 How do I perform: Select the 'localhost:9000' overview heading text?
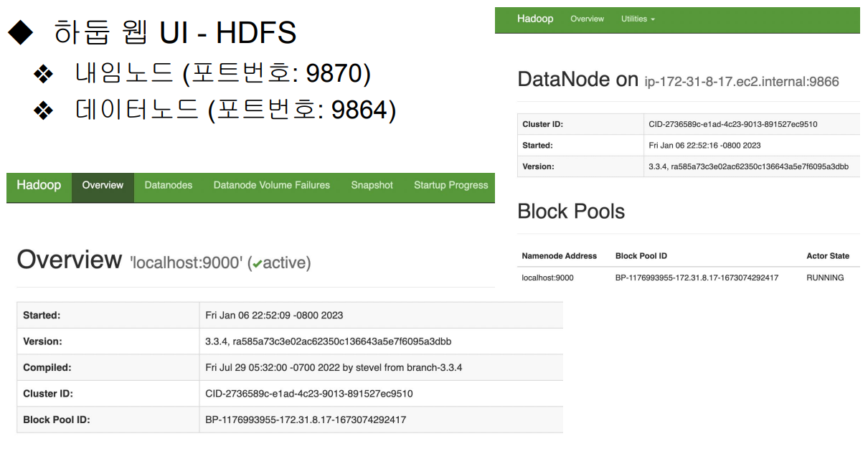tap(187, 263)
